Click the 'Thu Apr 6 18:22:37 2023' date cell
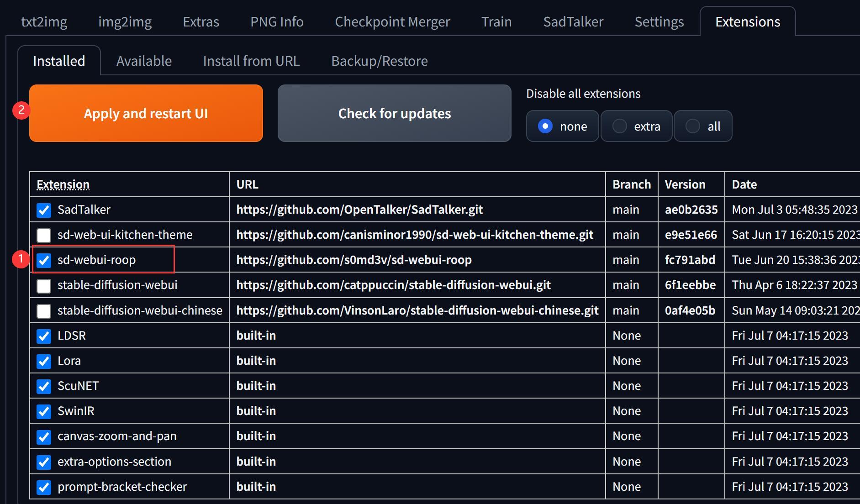Image resolution: width=860 pixels, height=504 pixels. point(795,285)
